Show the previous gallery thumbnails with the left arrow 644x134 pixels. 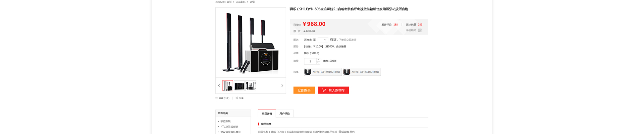pyautogui.click(x=219, y=86)
